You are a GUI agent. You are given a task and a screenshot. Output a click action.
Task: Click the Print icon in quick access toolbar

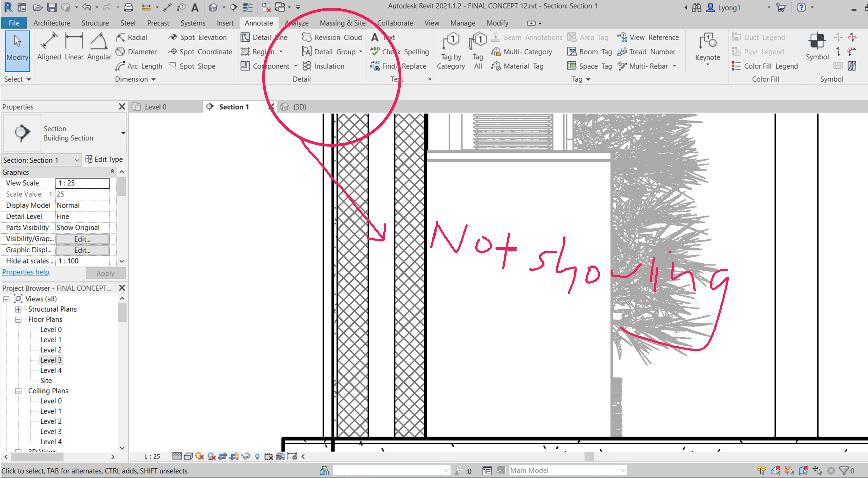(x=128, y=7)
